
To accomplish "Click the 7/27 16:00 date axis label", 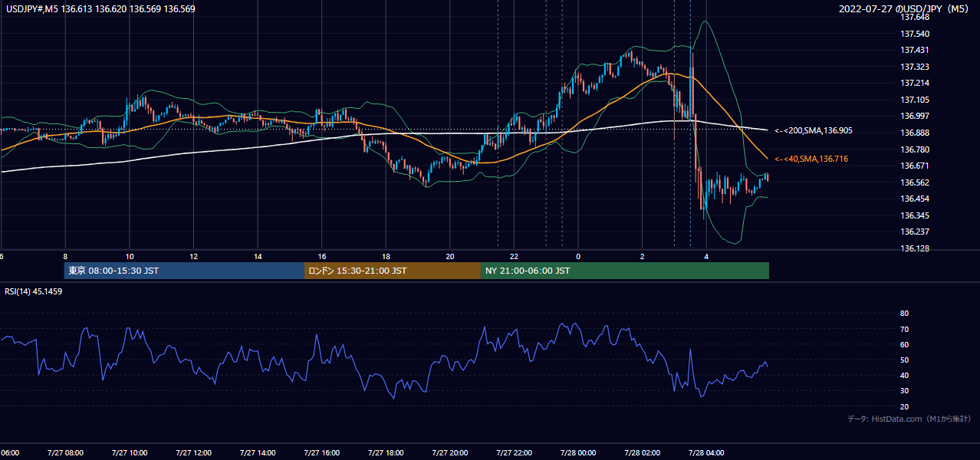I will coord(321,453).
